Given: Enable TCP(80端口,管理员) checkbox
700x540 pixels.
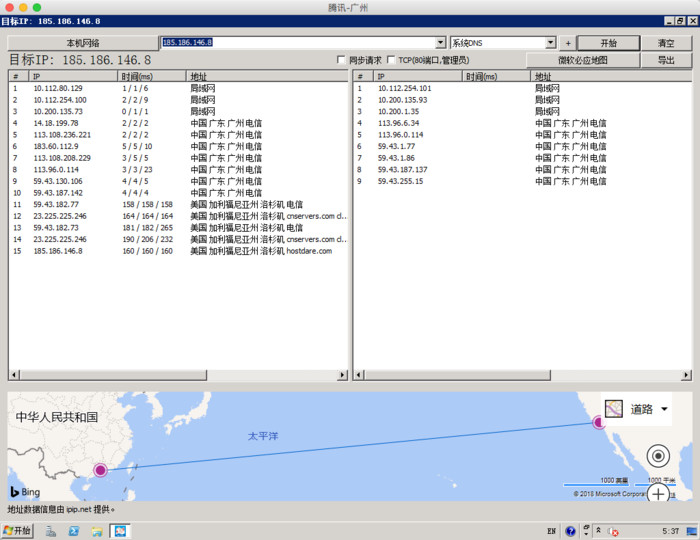Looking at the screenshot, I should [391, 60].
